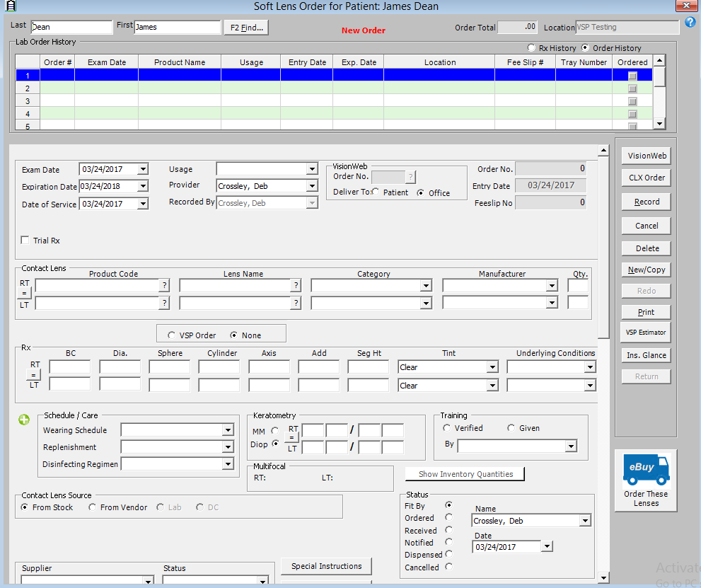
Task: Open the RT Tint dropdown showing Clear
Action: coord(492,367)
